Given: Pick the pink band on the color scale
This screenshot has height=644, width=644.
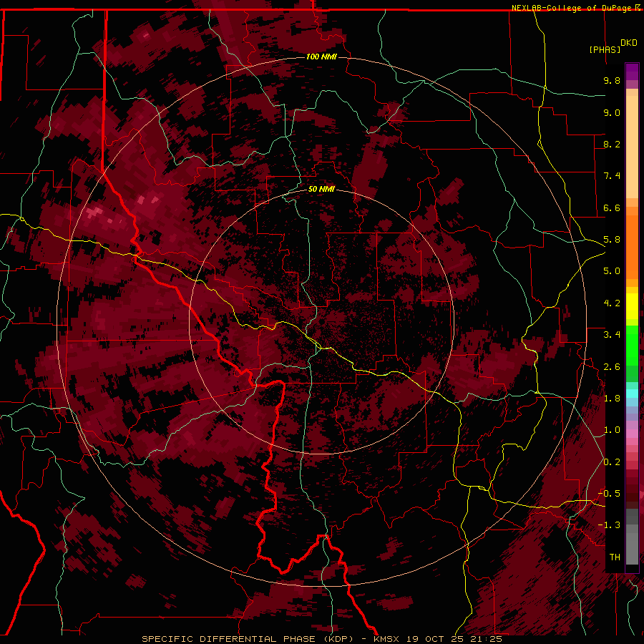Looking at the screenshot, I should point(632,434).
